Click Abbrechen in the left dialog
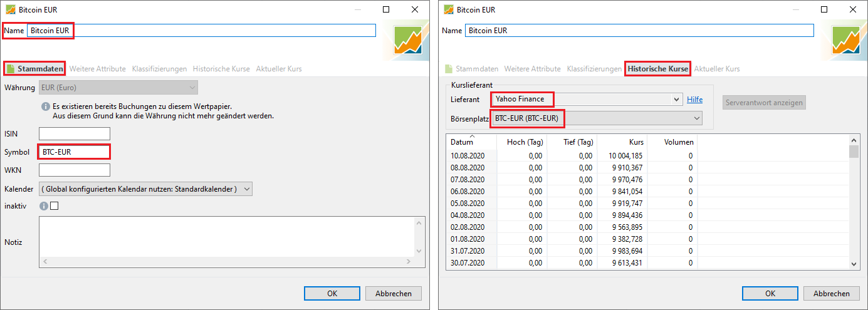This screenshot has width=868, height=310. click(394, 293)
